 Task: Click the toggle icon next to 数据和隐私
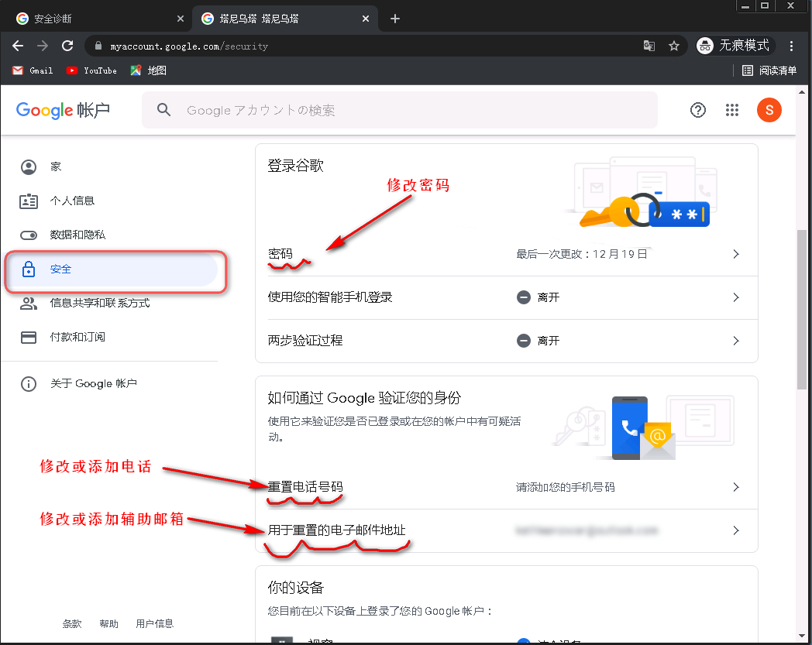[29, 235]
